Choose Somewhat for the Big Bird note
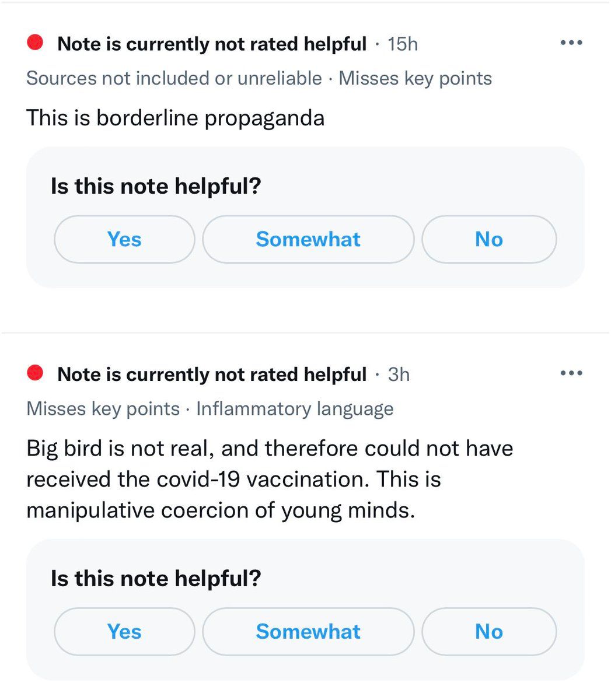 308,631
